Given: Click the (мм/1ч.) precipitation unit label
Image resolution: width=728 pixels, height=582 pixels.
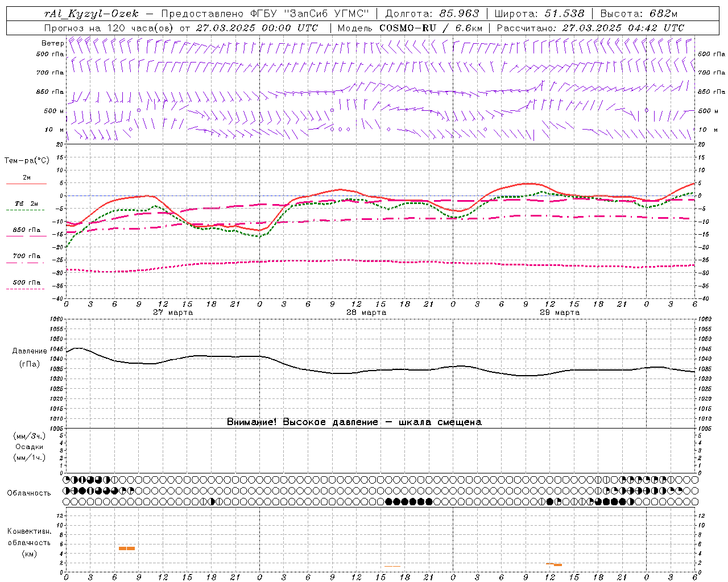Looking at the screenshot, I should 30,458.
